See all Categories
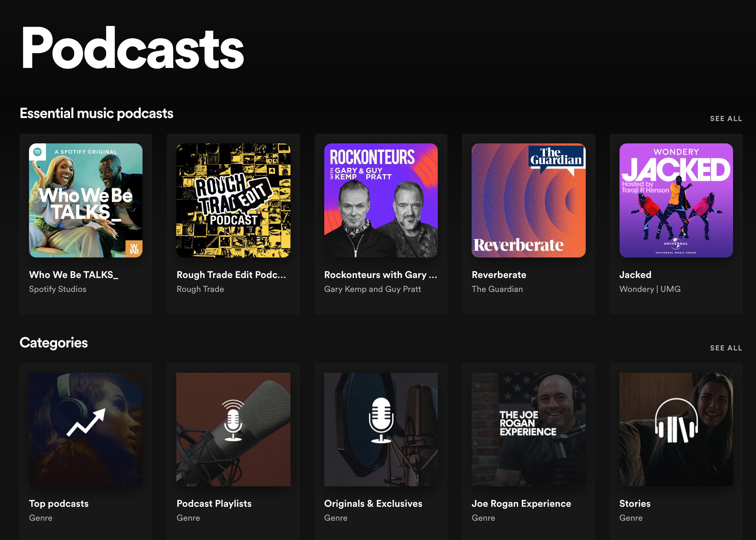This screenshot has width=756, height=540. (726, 348)
